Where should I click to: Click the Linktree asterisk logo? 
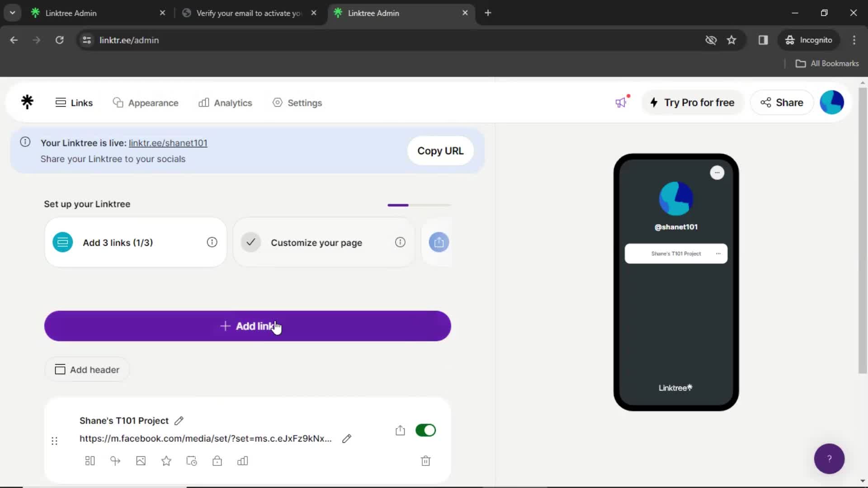pyautogui.click(x=27, y=102)
